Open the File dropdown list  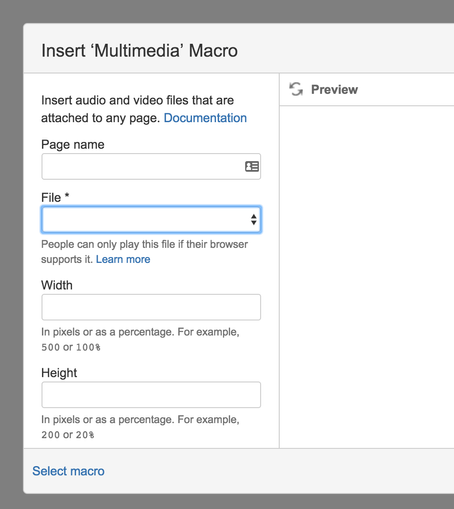151,219
